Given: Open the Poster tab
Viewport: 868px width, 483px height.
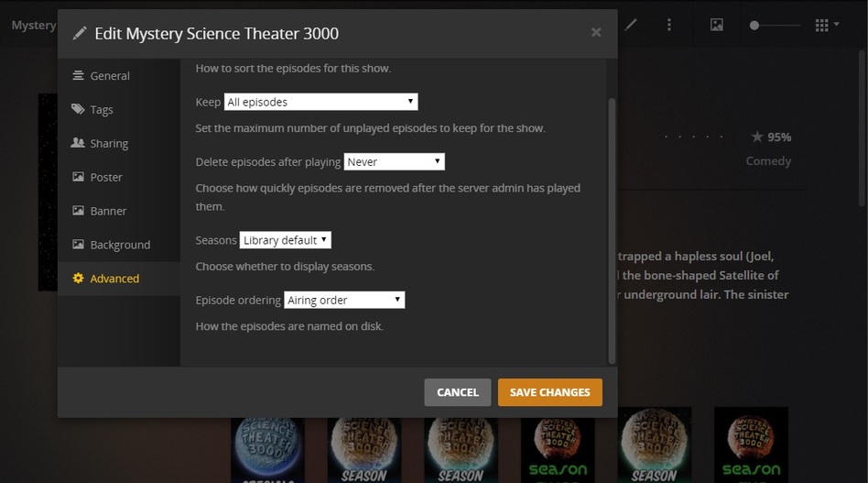Looking at the screenshot, I should (x=119, y=177).
